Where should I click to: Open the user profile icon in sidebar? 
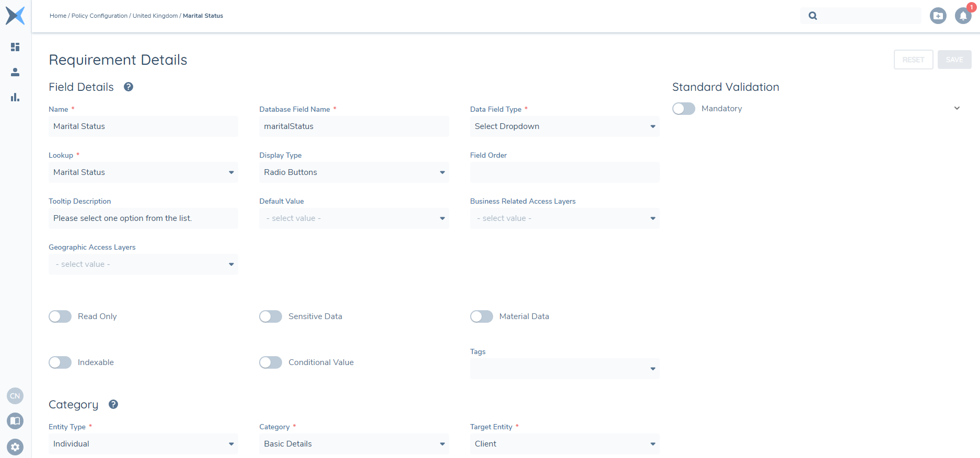(x=15, y=72)
